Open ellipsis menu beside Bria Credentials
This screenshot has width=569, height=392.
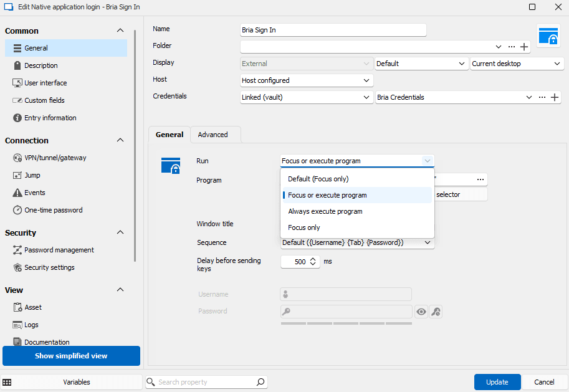tap(542, 98)
